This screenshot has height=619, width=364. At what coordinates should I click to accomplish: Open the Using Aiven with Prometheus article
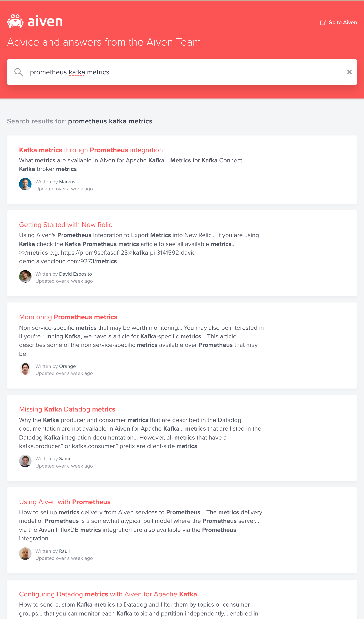[x=65, y=502]
